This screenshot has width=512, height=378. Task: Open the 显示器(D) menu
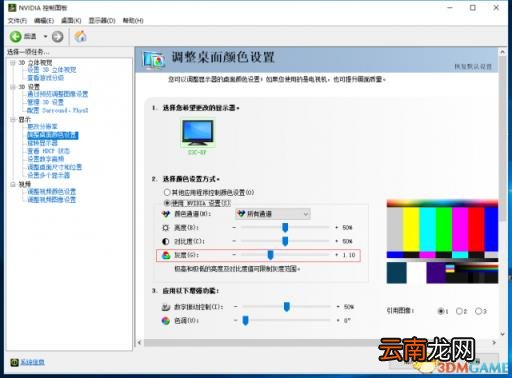click(102, 21)
